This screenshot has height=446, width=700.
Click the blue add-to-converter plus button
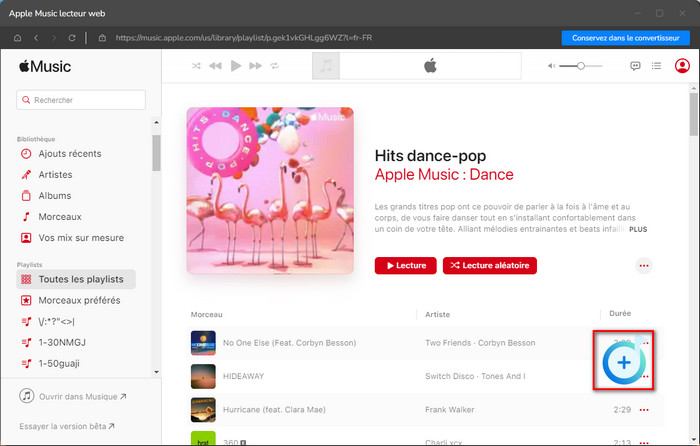pyautogui.click(x=624, y=362)
